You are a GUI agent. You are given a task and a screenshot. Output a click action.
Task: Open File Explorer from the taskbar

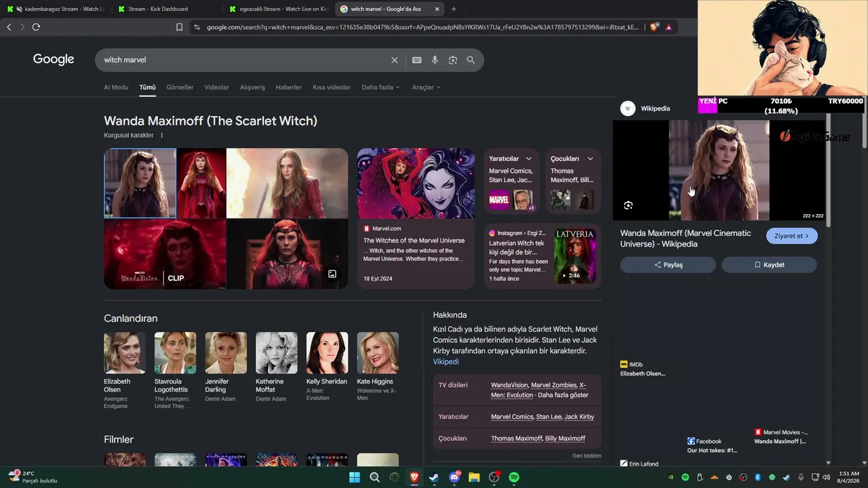474,477
